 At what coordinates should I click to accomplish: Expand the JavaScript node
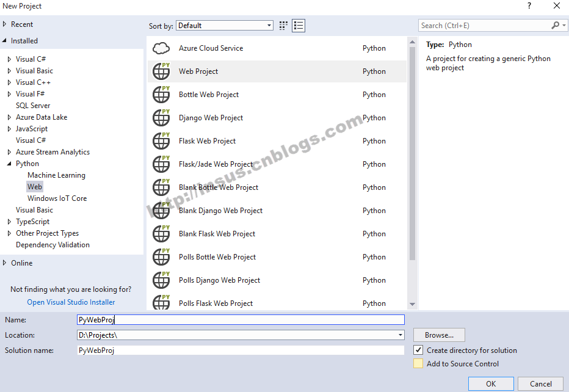pos(9,129)
